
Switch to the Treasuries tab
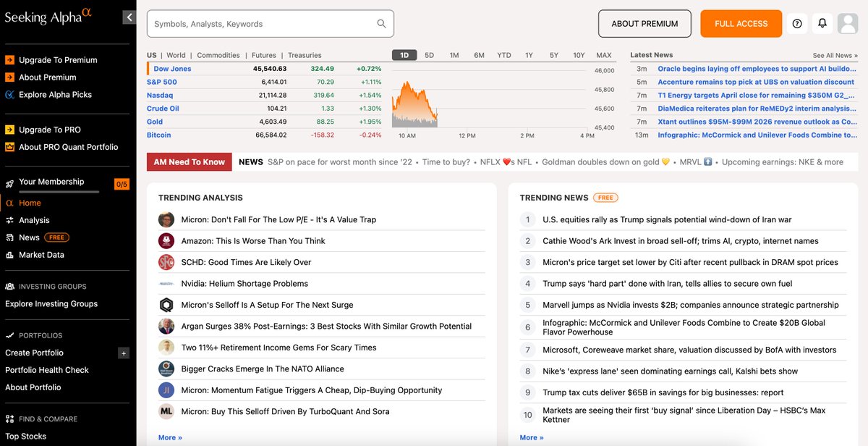point(305,55)
